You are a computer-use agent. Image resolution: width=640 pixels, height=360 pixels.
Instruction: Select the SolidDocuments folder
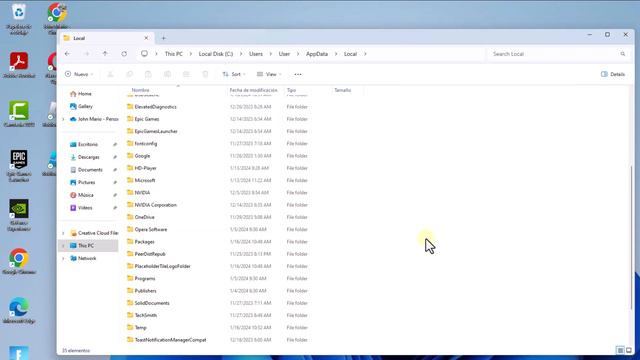pyautogui.click(x=152, y=303)
